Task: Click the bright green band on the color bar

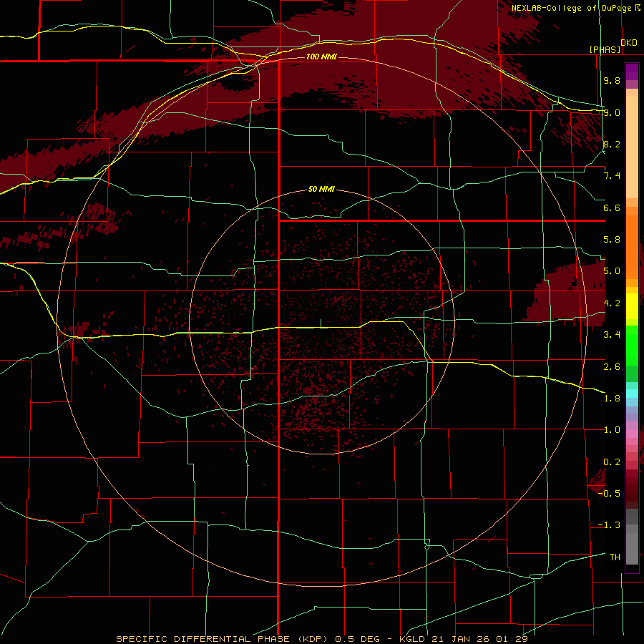Action: (x=632, y=345)
